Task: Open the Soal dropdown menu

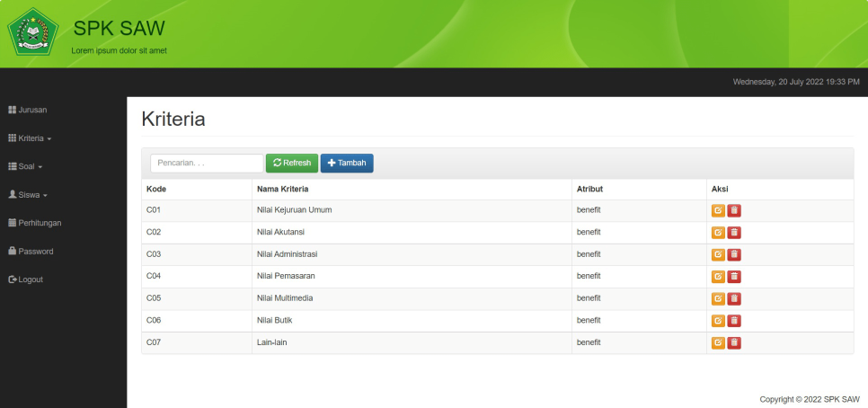Action: click(x=26, y=166)
